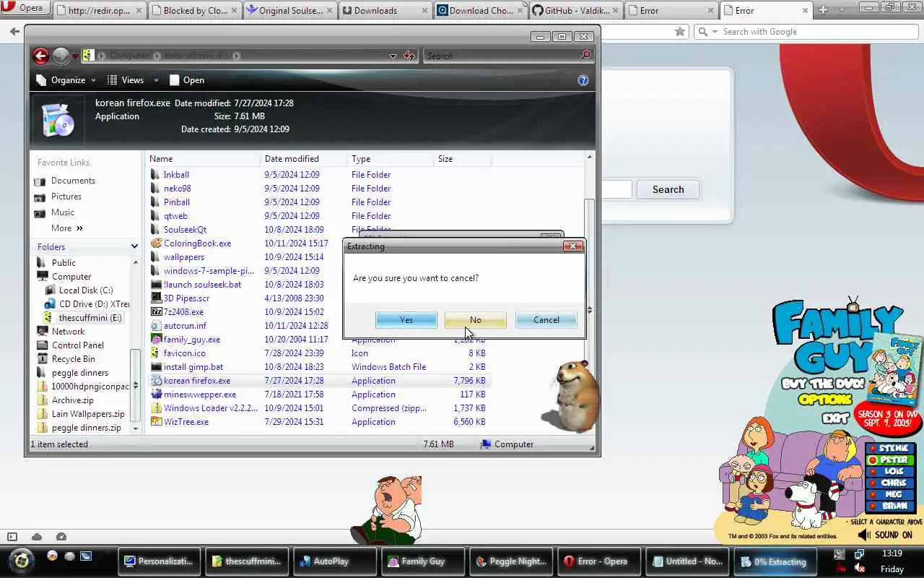Select the neko98 folder
This screenshot has height=578, width=924.
177,189
